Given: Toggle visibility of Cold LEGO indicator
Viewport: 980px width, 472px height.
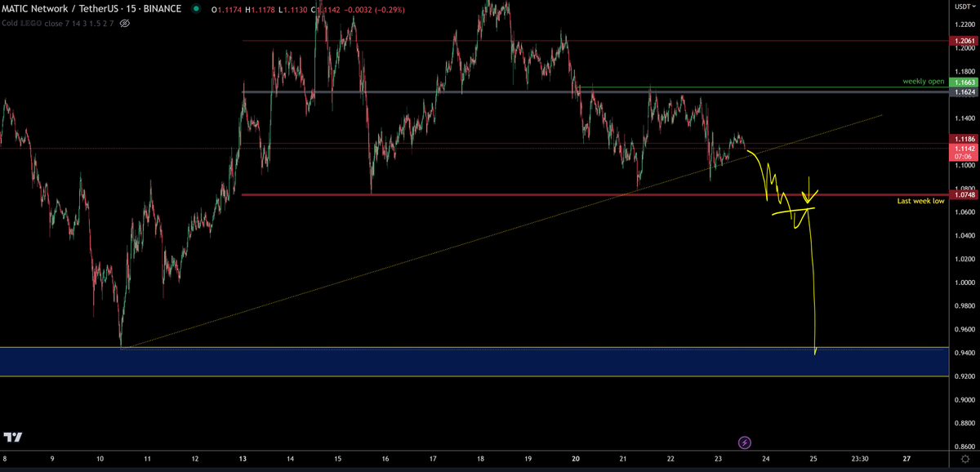Looking at the screenshot, I should tap(125, 24).
